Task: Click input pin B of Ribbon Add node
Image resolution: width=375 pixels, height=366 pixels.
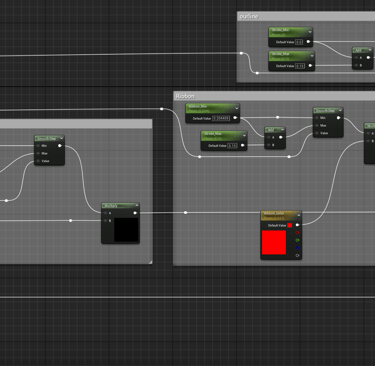Action: click(x=269, y=145)
